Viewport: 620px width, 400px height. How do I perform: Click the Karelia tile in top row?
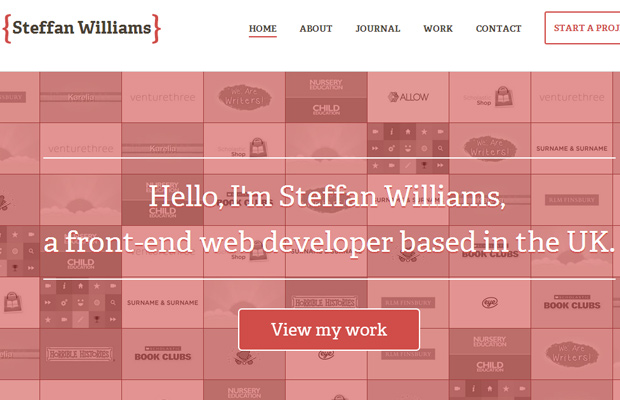pyautogui.click(x=81, y=97)
